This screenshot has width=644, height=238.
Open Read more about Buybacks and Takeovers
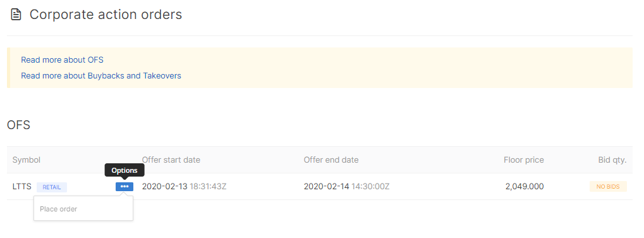tap(101, 75)
